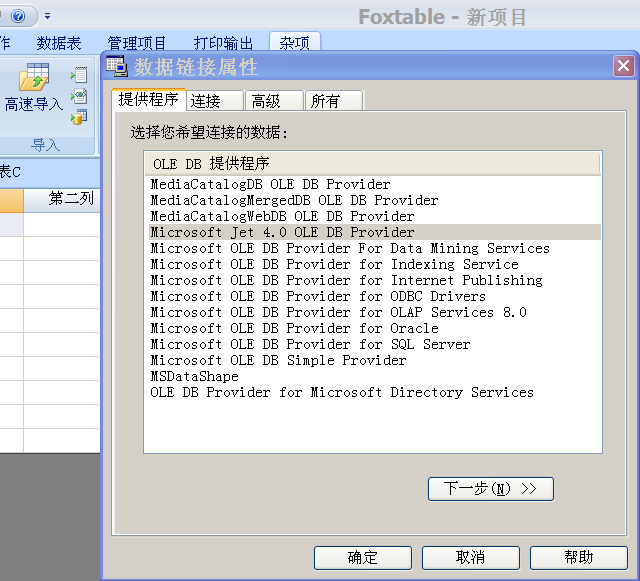Close the 数据链接属性 dialog
Screen dimensions: 640x581
point(623,66)
